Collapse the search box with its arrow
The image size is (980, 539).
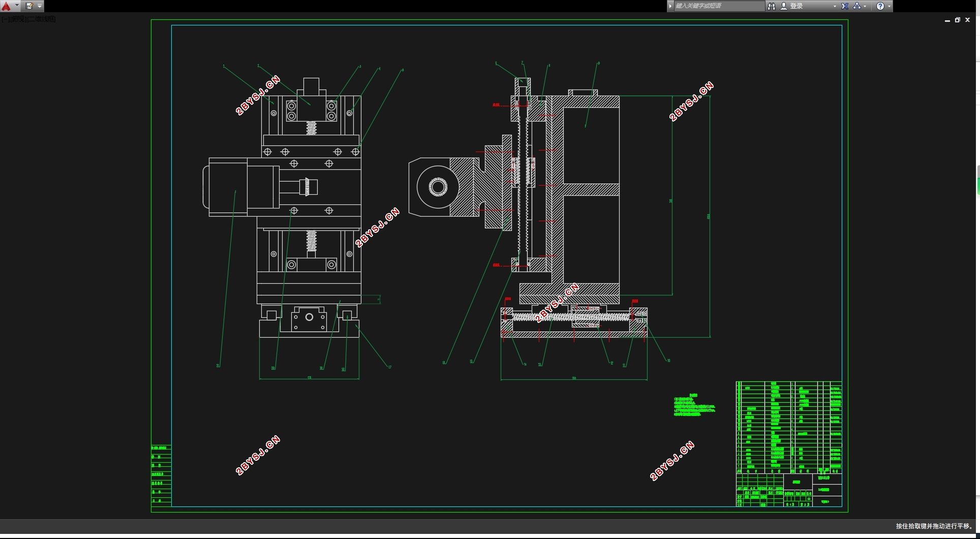click(670, 6)
